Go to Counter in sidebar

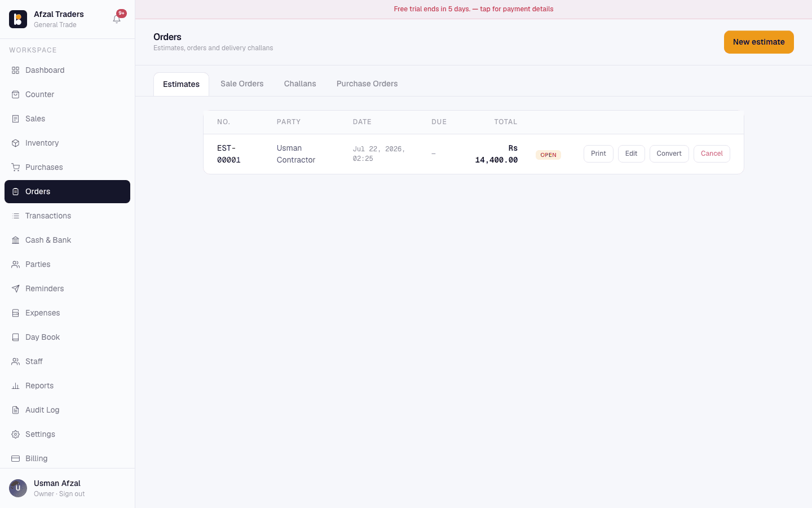click(67, 95)
